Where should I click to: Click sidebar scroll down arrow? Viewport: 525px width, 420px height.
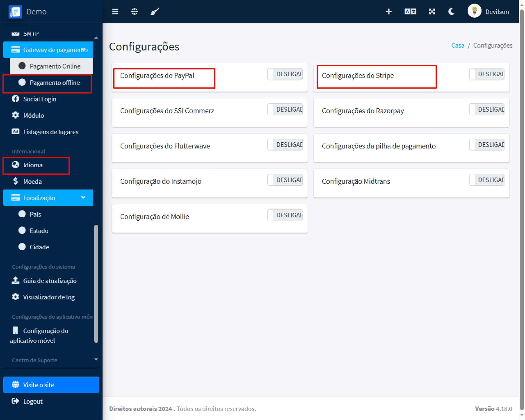pyautogui.click(x=96, y=359)
